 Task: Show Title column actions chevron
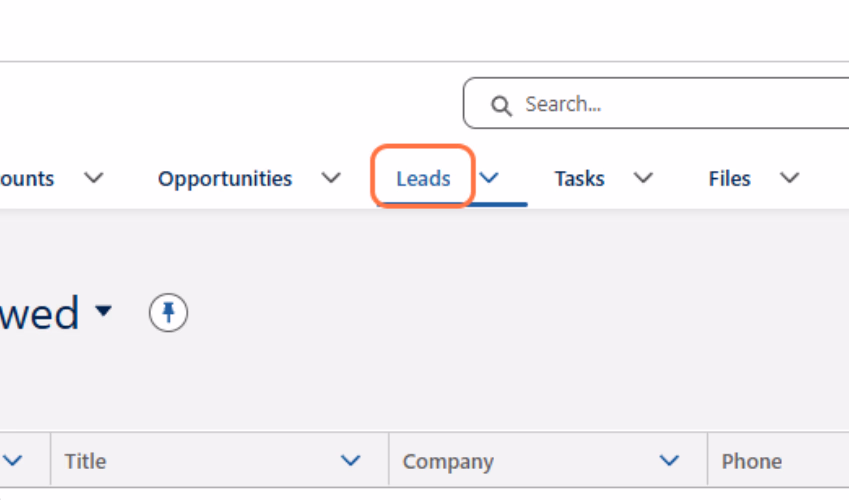click(351, 460)
